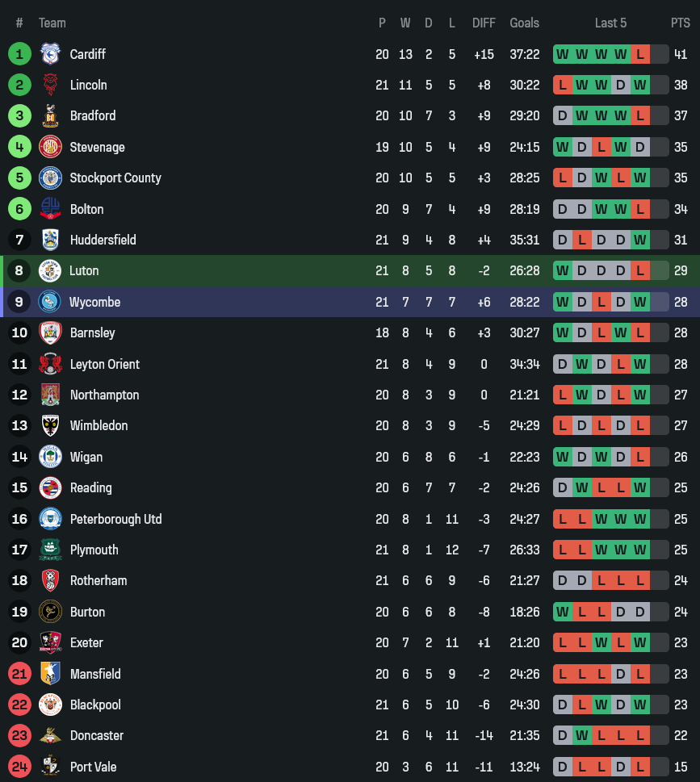Image resolution: width=700 pixels, height=782 pixels.
Task: Click the Wycombe club crest icon
Action: click(50, 302)
